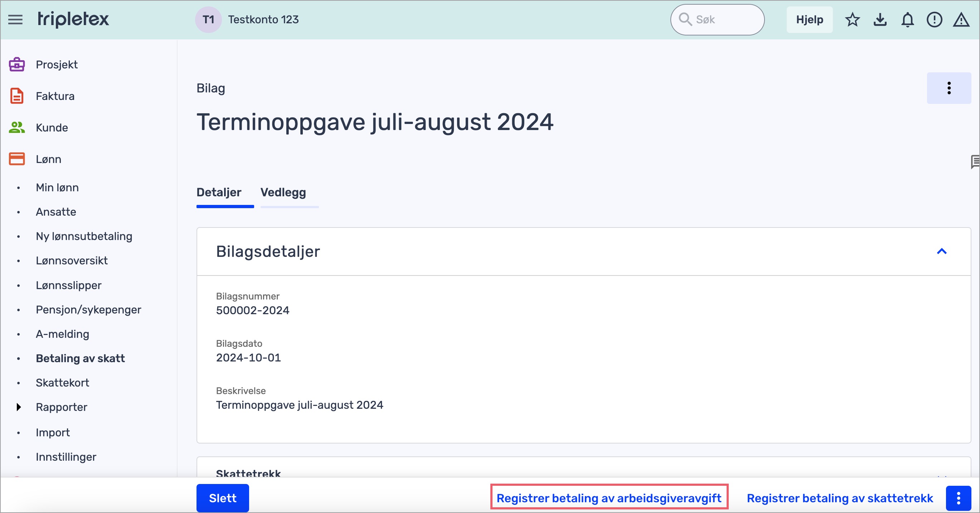Open the T1 account avatar
The image size is (980, 513).
(208, 19)
